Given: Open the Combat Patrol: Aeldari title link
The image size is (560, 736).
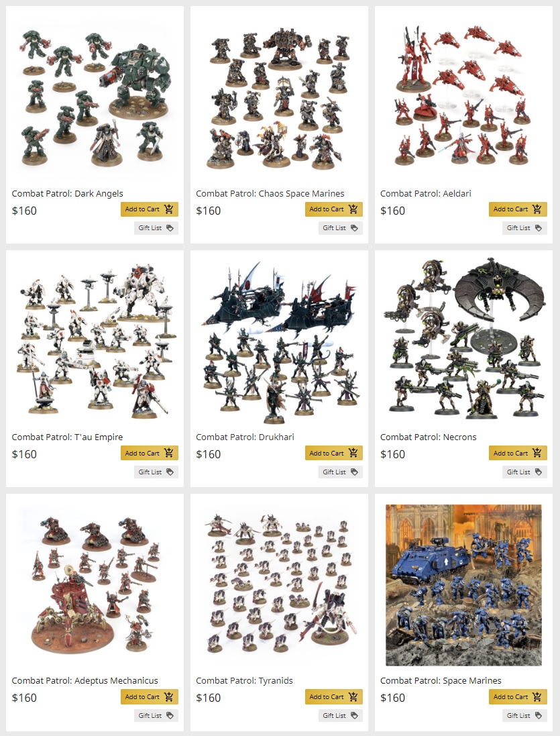Looking at the screenshot, I should (x=425, y=193).
